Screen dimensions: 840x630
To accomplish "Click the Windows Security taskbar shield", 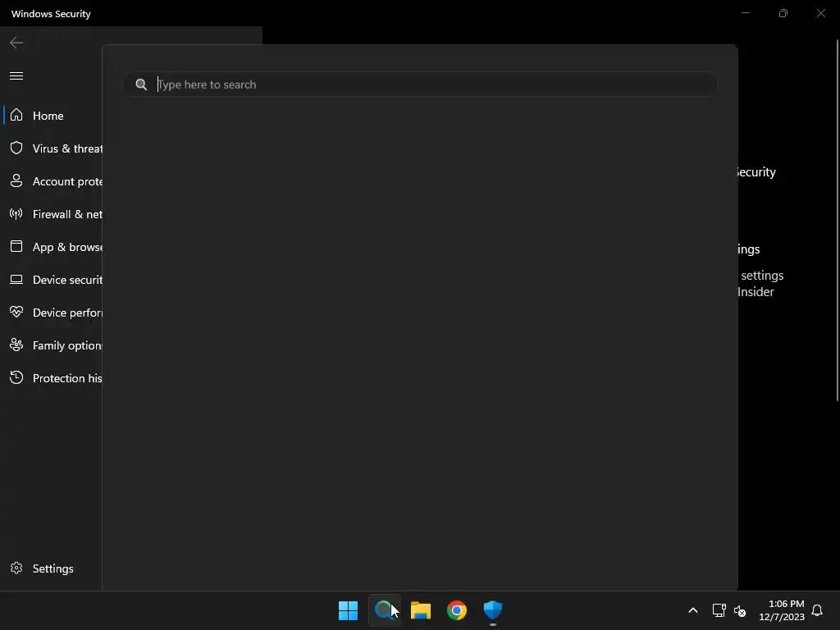I will click(x=493, y=610).
